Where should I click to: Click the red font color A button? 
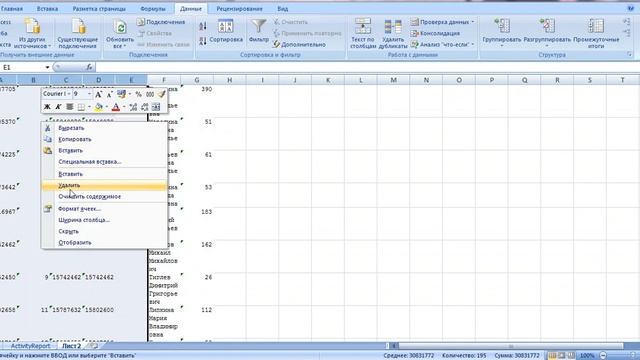coord(116,107)
